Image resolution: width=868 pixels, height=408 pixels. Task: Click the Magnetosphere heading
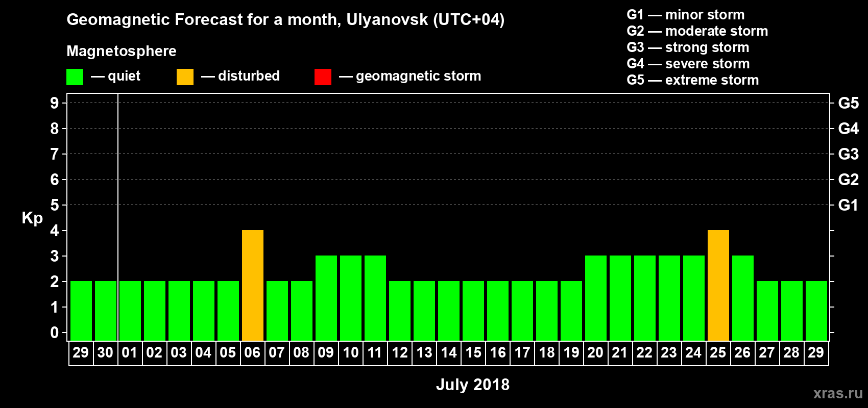122,51
